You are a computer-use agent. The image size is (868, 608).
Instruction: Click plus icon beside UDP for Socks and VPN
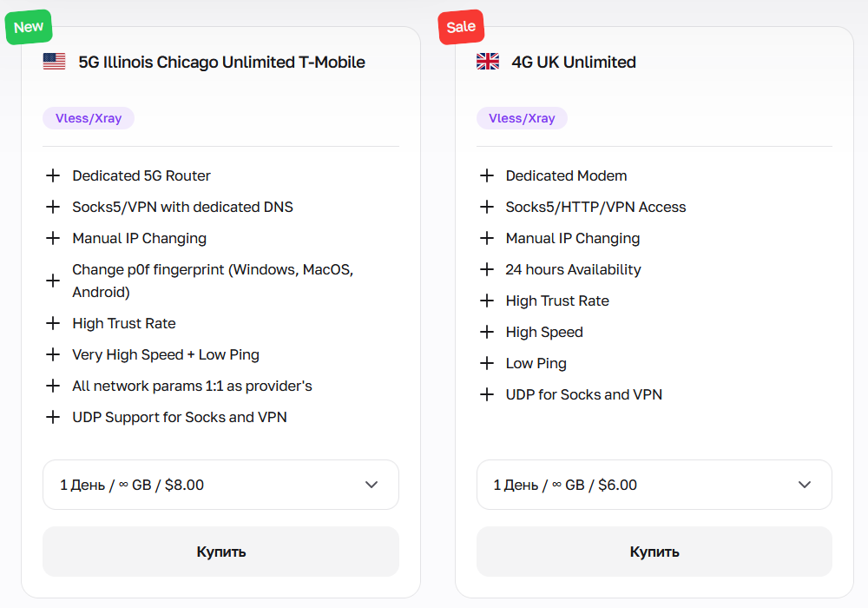tap(487, 394)
